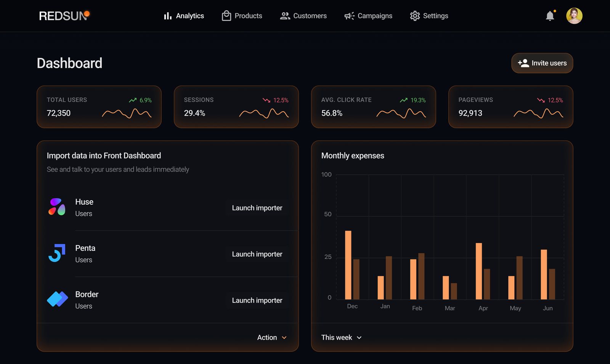Screen dimensions: 610x364
Task: Go to the Products menu item
Action: (x=242, y=16)
